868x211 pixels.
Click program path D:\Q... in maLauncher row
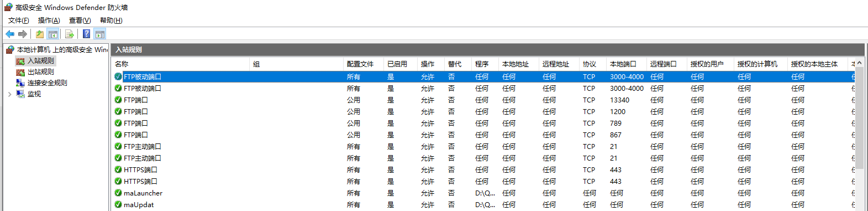click(485, 193)
